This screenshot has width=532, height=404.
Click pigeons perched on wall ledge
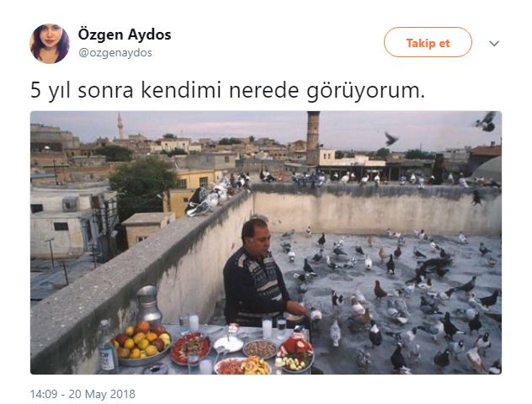pos(217,195)
